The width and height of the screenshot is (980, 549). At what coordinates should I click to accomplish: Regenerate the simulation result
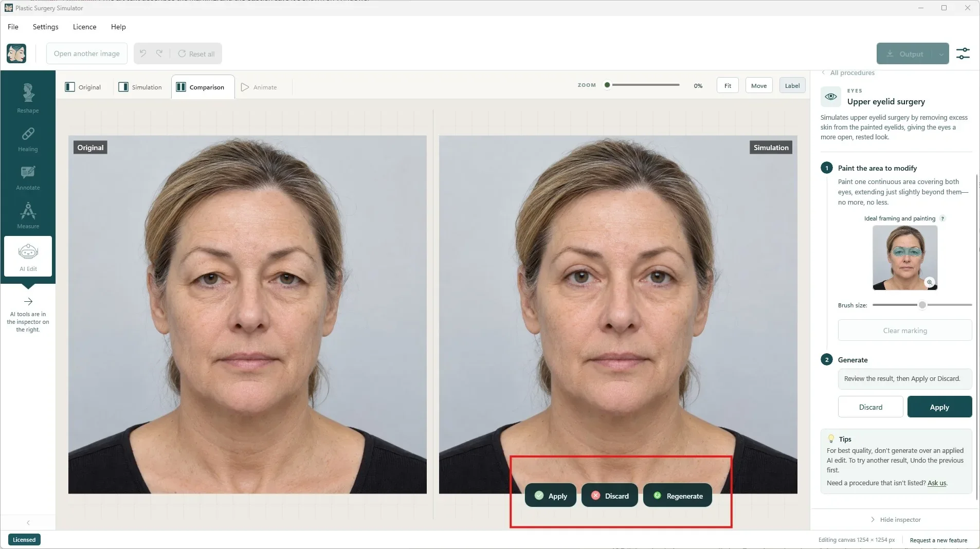[677, 496]
